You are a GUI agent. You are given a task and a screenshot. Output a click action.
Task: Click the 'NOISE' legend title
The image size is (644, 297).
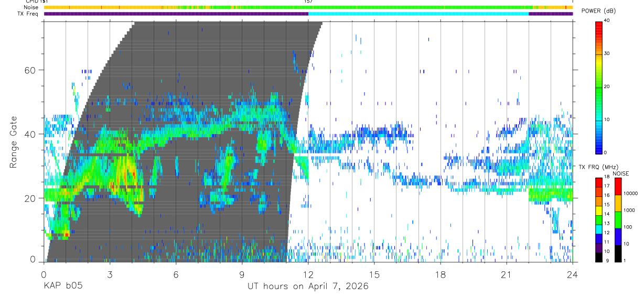coord(620,173)
